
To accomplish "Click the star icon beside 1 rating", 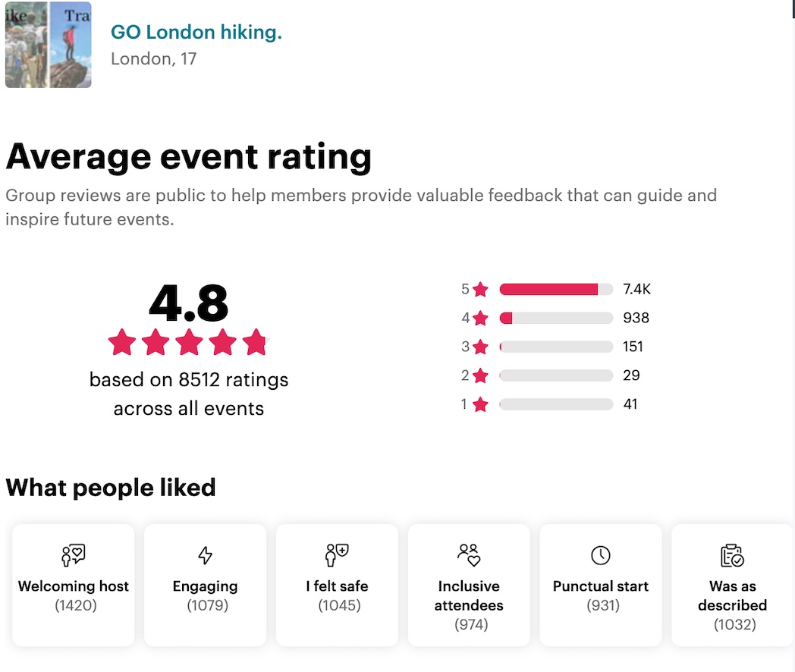I will pos(480,404).
